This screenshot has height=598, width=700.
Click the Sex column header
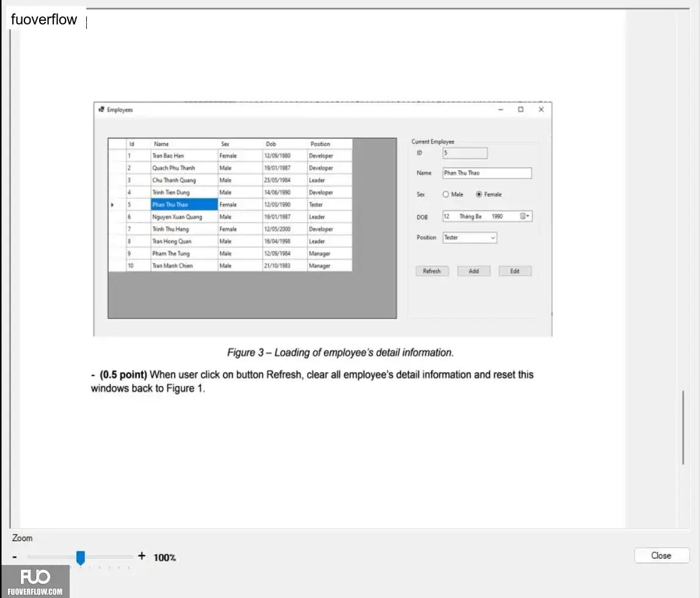pyautogui.click(x=240, y=144)
